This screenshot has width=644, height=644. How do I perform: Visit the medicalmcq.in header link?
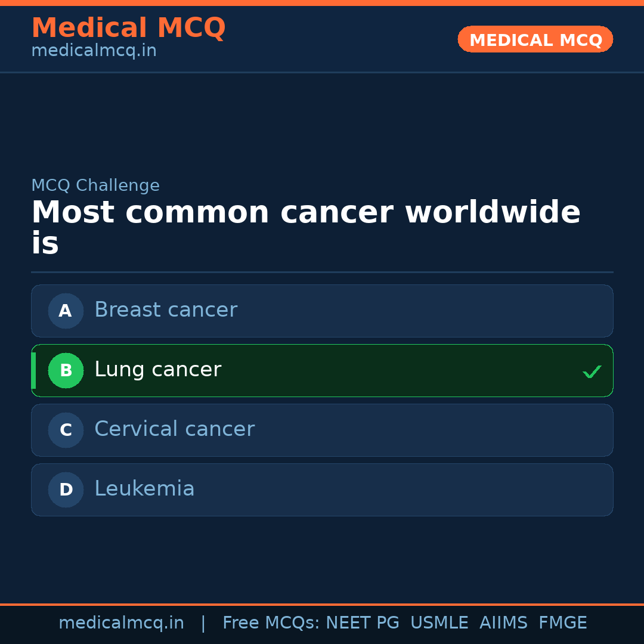pyautogui.click(x=94, y=51)
